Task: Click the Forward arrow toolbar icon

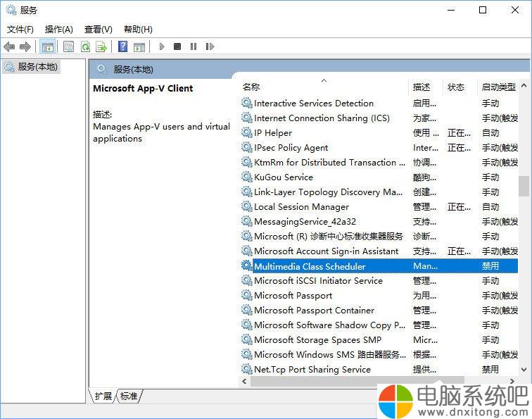Action: click(25, 46)
